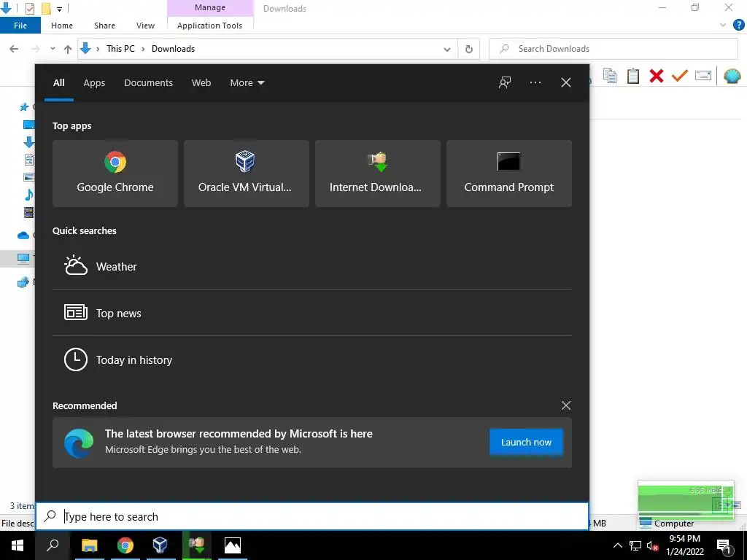This screenshot has width=747, height=560.
Task: Switch to the Apps search tab
Action: click(94, 83)
